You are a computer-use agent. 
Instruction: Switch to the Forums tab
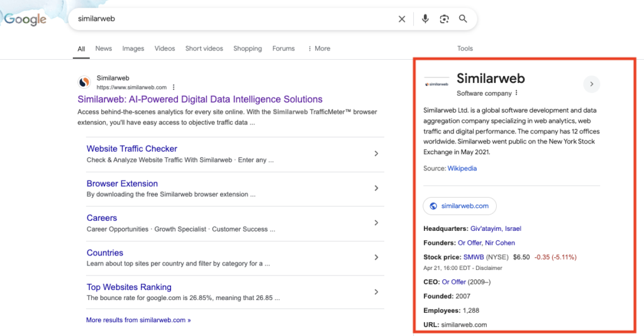284,48
